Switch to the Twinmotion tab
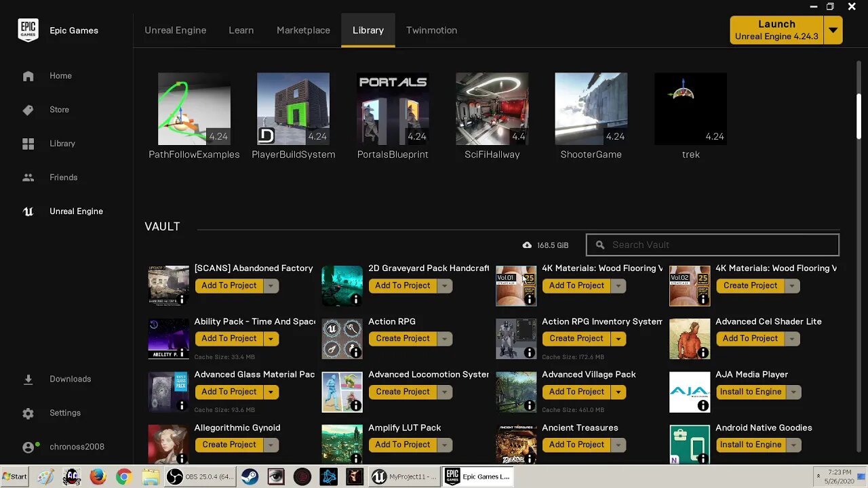 [431, 30]
